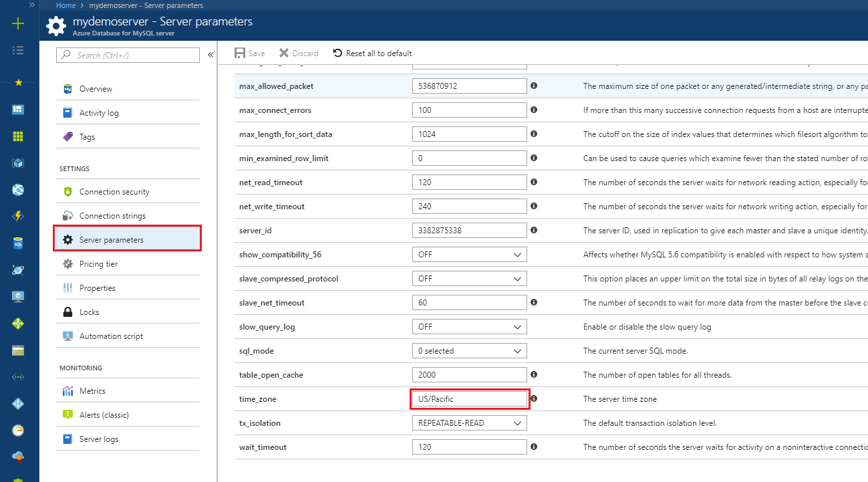
Task: Click the green plus Create a resource icon
Action: tap(18, 24)
